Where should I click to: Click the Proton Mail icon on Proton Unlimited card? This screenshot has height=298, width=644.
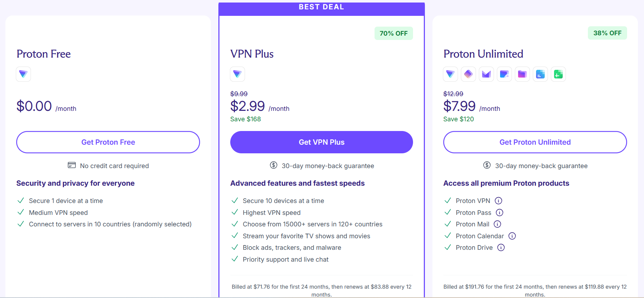tap(486, 74)
